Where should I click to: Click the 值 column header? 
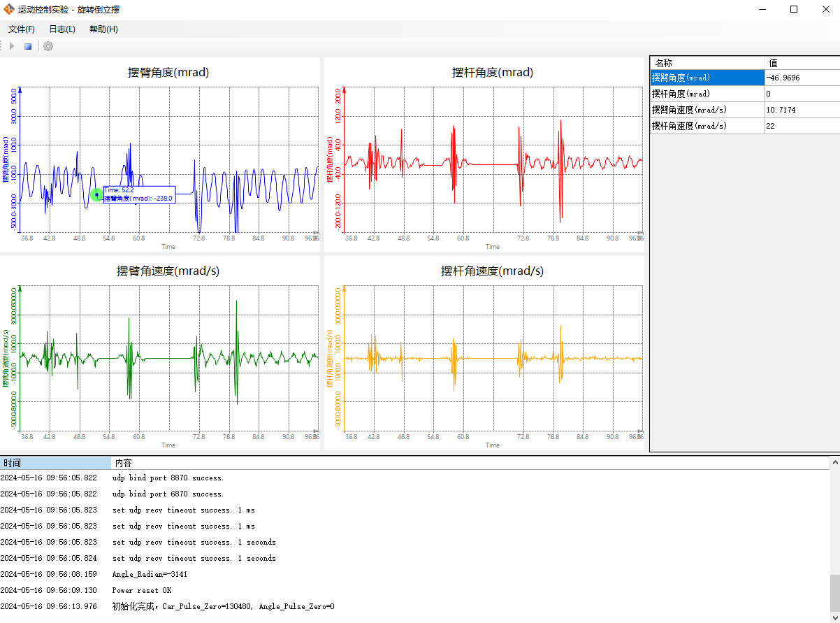[802, 63]
